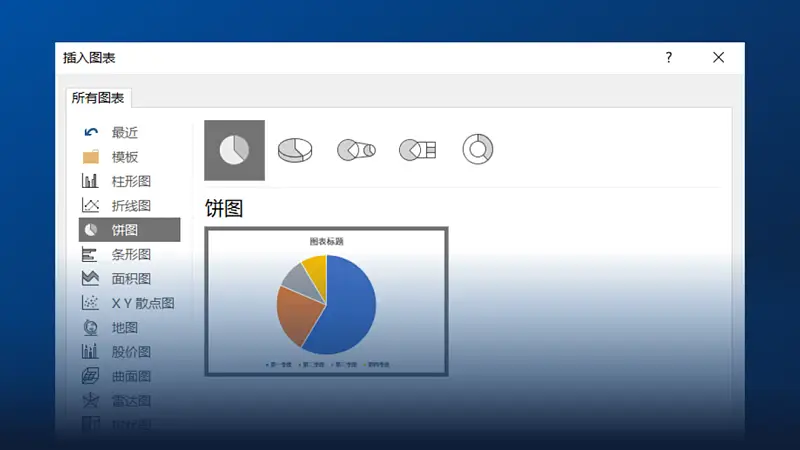Select the 柱形图 column chart category
This screenshot has width=800, height=450.
[x=130, y=181]
